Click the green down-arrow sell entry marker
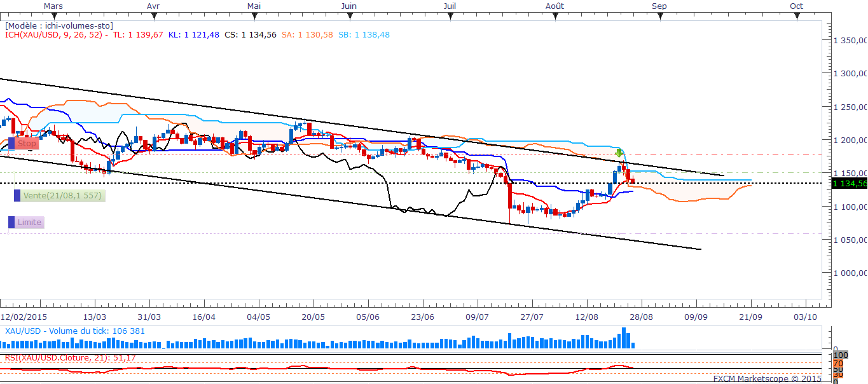This screenshot has height=384, width=868. pyautogui.click(x=619, y=153)
